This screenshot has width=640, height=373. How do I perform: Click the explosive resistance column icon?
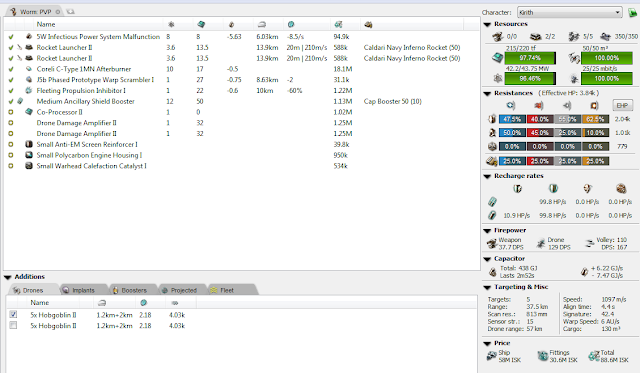click(594, 106)
